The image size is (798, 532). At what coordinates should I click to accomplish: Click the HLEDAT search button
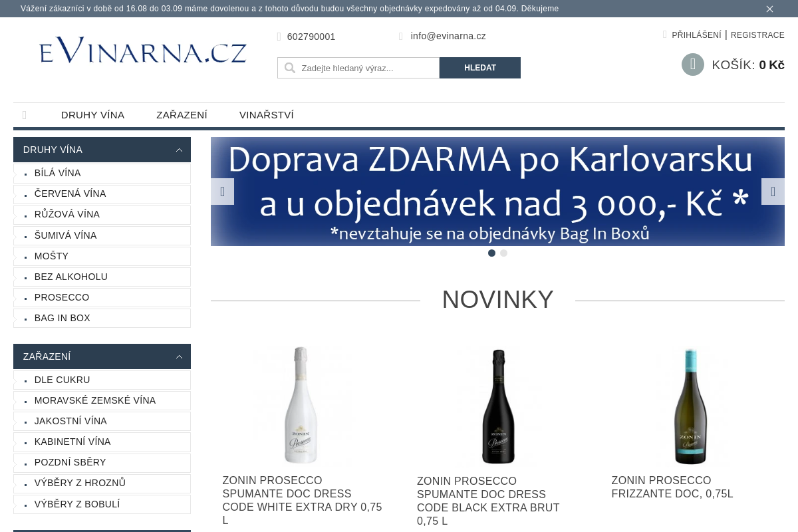click(x=480, y=67)
